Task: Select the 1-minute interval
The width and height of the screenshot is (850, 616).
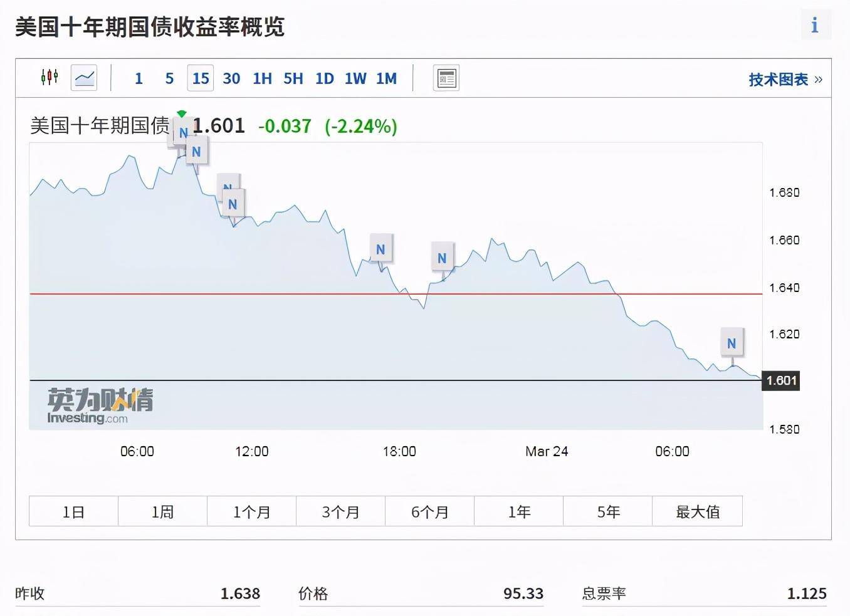Action: pyautogui.click(x=139, y=78)
